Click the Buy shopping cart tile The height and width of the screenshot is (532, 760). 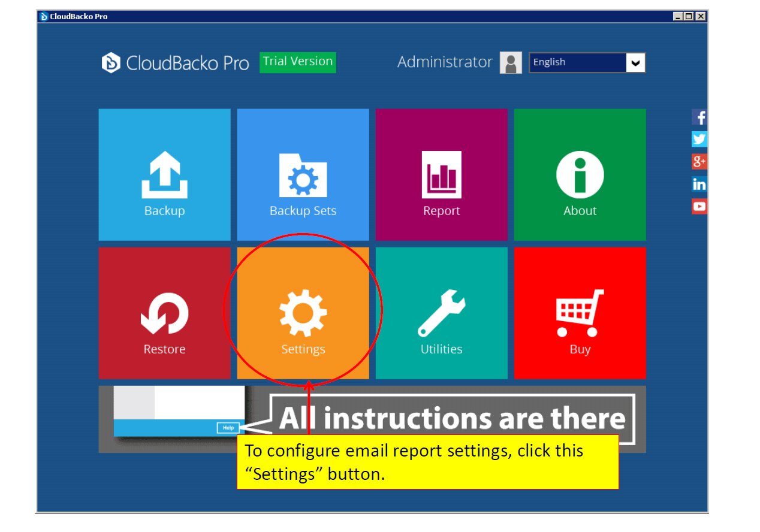click(x=580, y=313)
